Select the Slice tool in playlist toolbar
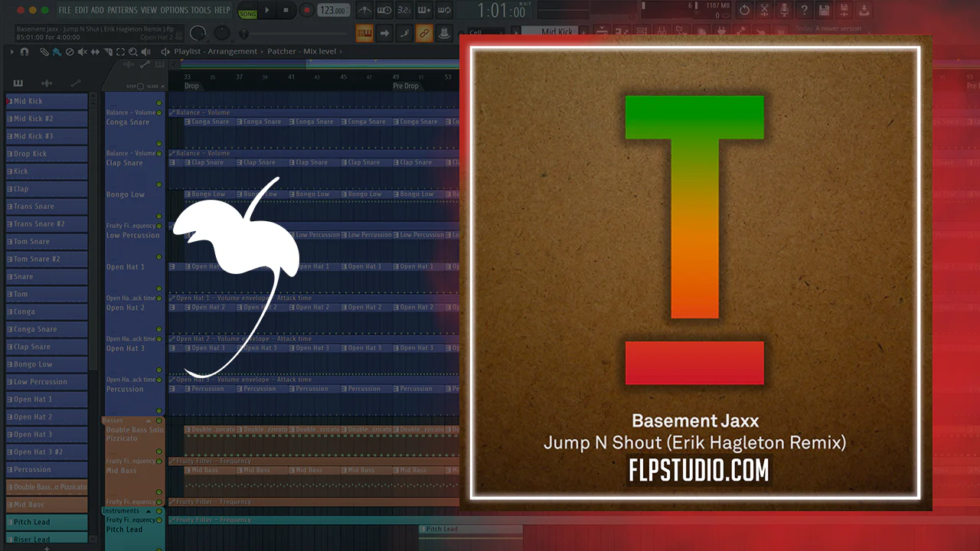 click(x=108, y=52)
